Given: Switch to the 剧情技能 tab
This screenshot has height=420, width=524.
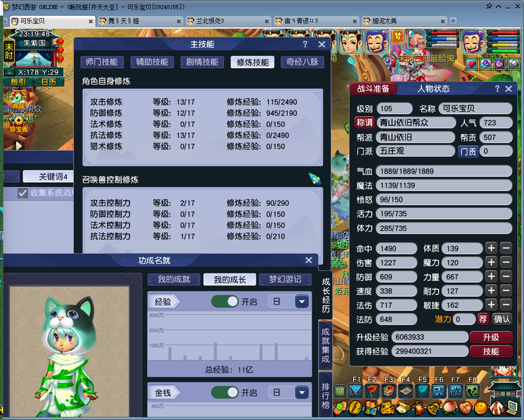Looking at the screenshot, I should [x=202, y=62].
